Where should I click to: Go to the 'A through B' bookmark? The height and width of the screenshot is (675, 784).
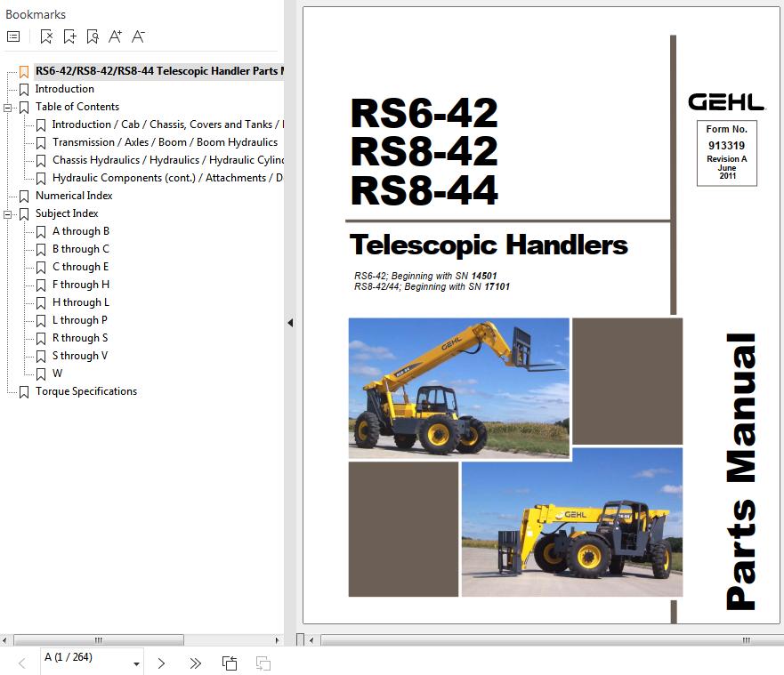click(80, 231)
